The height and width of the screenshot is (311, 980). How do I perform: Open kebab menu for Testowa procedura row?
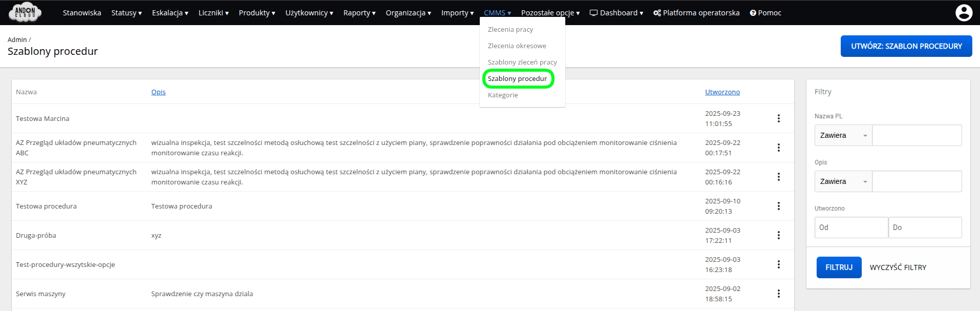pyautogui.click(x=778, y=206)
